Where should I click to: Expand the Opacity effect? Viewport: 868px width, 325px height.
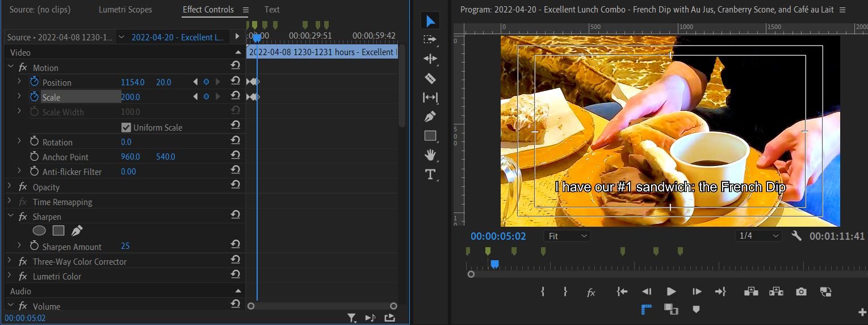point(10,186)
